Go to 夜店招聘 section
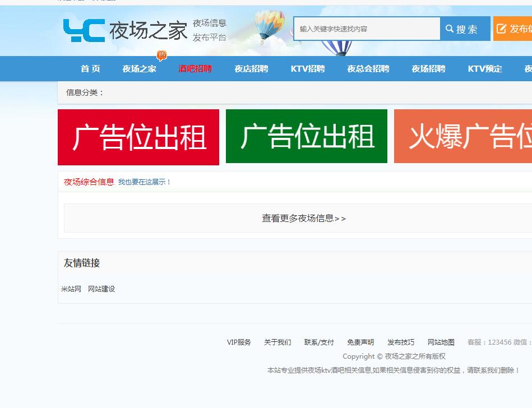This screenshot has width=532, height=408. tap(251, 69)
